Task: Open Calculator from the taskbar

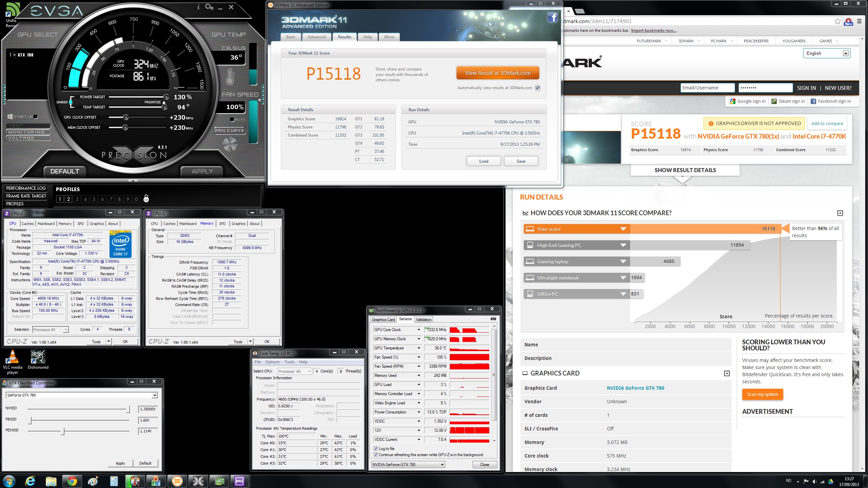Action: click(114, 481)
